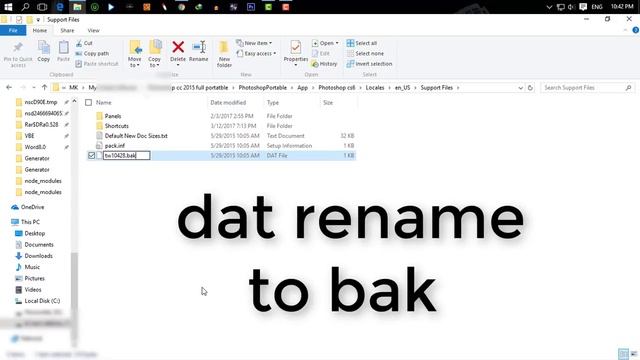Click the Search Support Files box
This screenshot has height=360, width=640.
coord(587,88)
